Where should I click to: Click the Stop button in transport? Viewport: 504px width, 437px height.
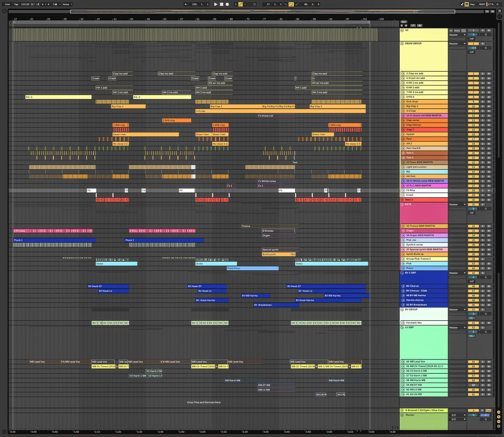221,4
